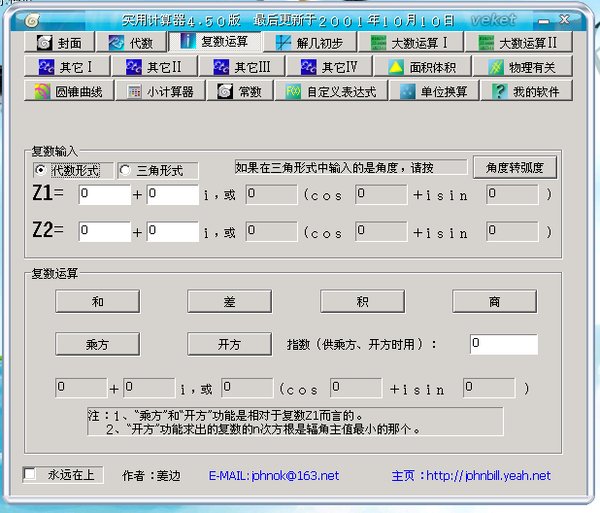This screenshot has height=513, width=600.
Task: Click the Z2 sin angle field
Action: click(512, 231)
